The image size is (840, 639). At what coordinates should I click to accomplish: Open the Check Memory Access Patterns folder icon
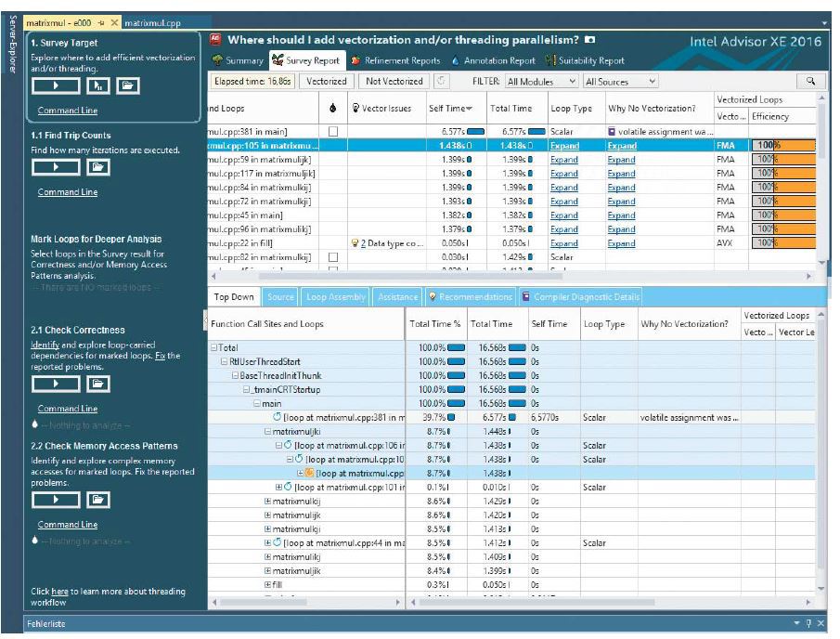[98, 499]
